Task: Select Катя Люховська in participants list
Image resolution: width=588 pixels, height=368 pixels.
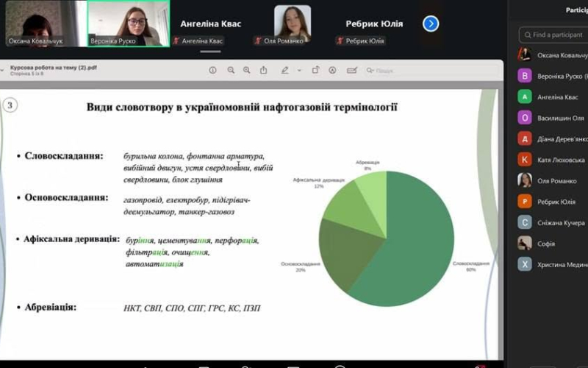Action: (553, 160)
